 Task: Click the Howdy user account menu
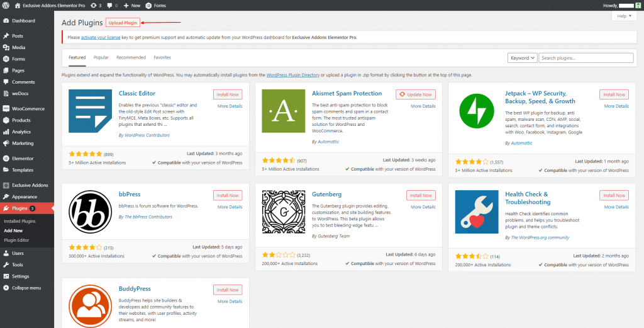pos(621,6)
